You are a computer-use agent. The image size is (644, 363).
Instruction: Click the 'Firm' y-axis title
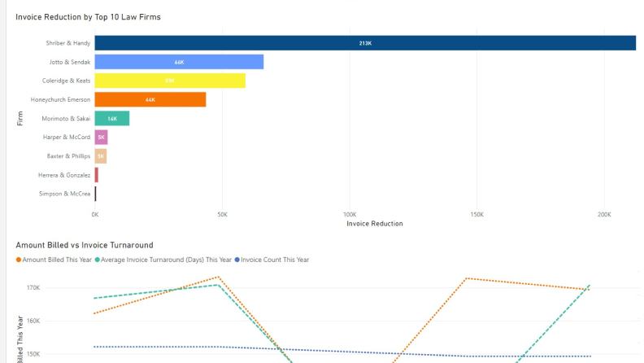(x=20, y=119)
